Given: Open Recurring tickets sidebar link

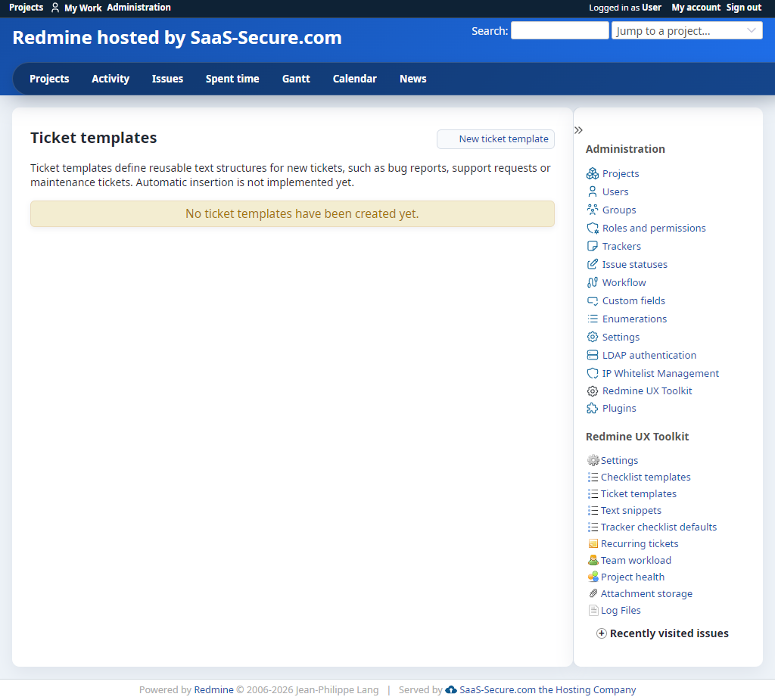Looking at the screenshot, I should click(640, 544).
